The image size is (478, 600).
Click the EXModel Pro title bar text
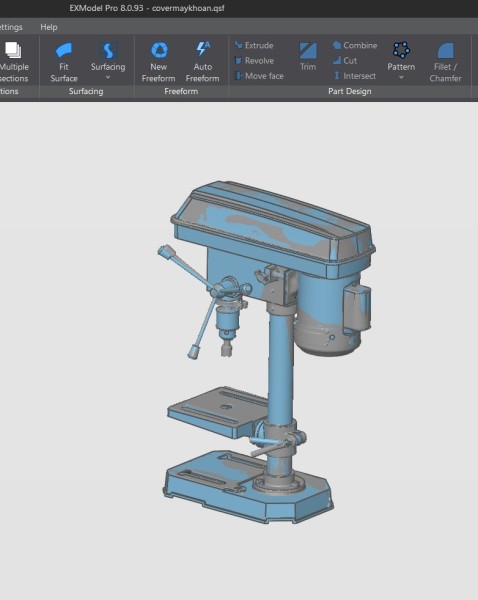pyautogui.click(x=147, y=8)
